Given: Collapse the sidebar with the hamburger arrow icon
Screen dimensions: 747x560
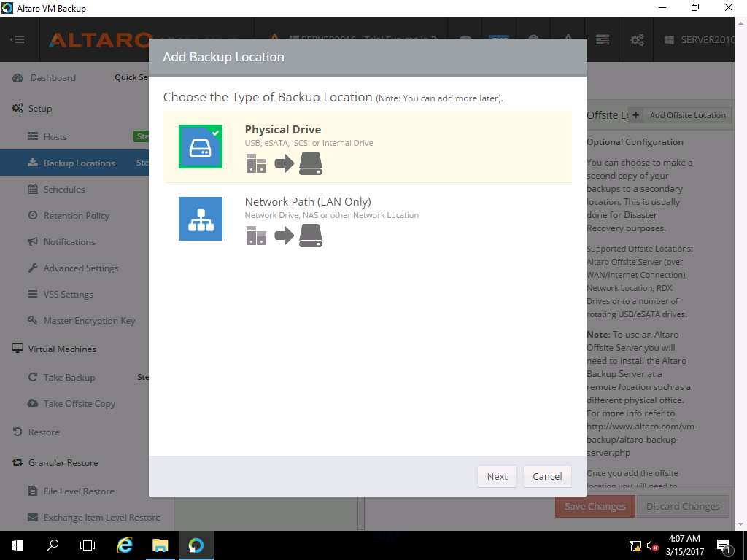Looking at the screenshot, I should point(18,39).
